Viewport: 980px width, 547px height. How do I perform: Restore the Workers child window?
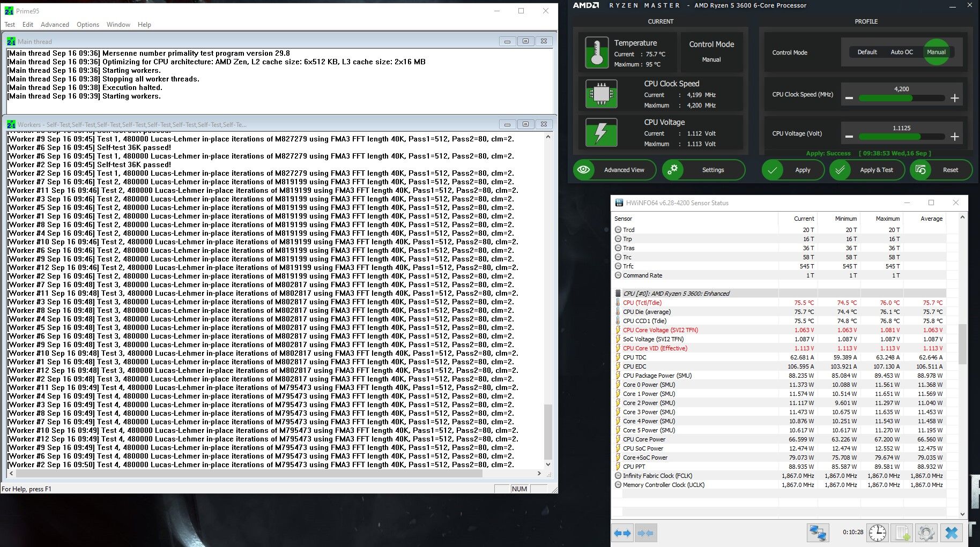click(x=525, y=124)
